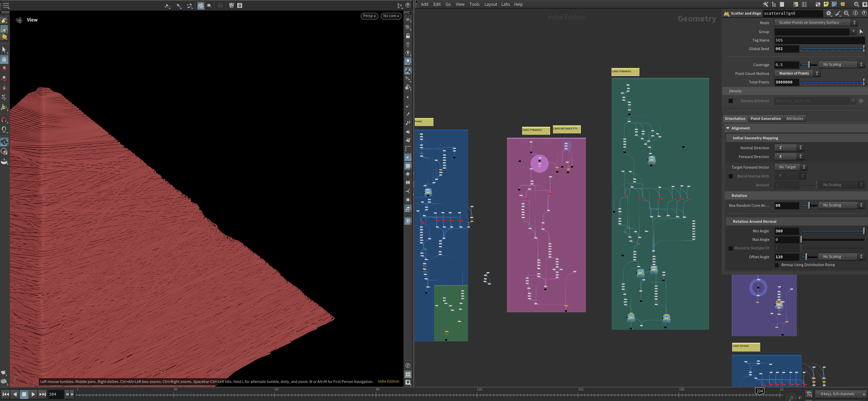Click the node info icon in parameter pane
Screen dimensions: 868x401
(855, 13)
